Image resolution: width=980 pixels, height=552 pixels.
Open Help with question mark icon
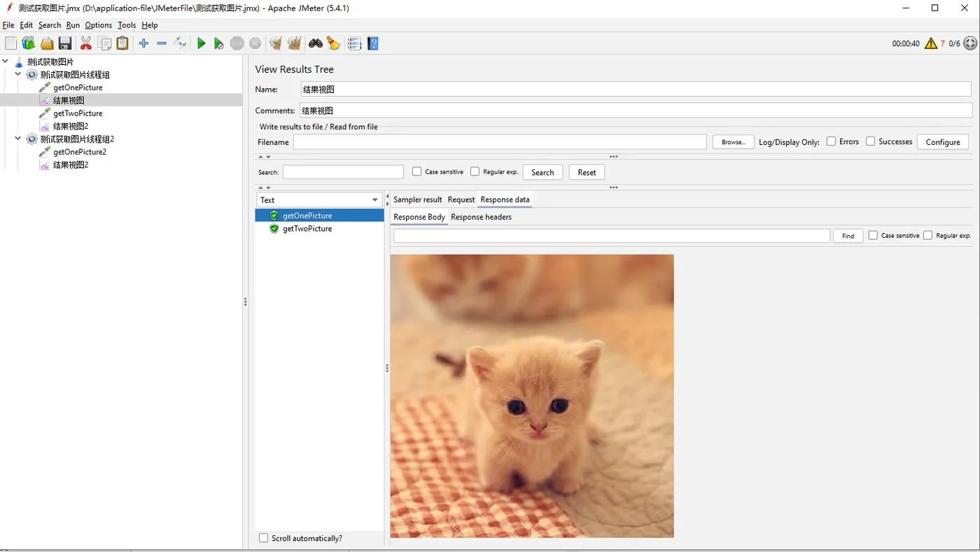[373, 43]
